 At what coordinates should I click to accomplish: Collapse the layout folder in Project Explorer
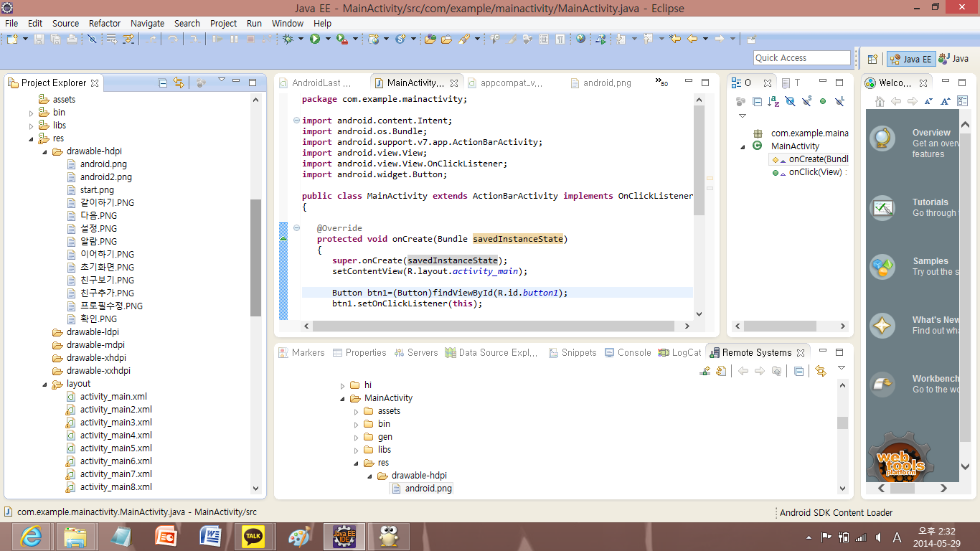click(x=44, y=384)
